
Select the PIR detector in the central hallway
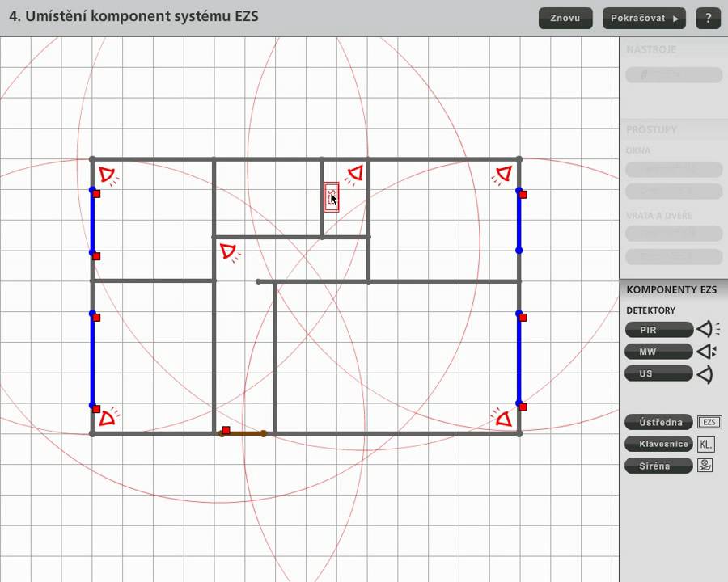pos(230,252)
